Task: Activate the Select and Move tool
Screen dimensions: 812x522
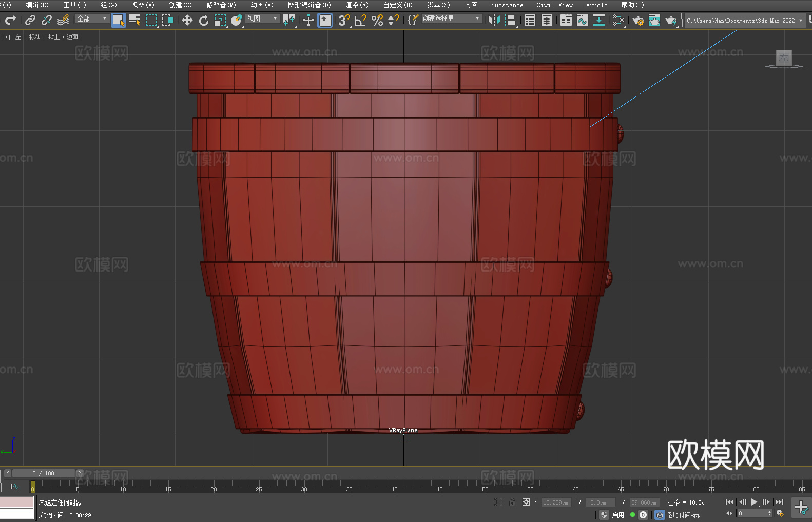Action: [x=187, y=20]
